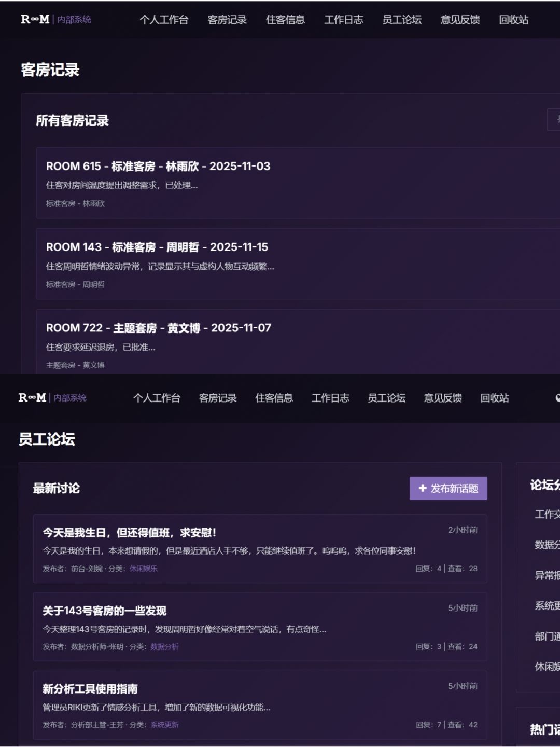This screenshot has height=747, width=560.
Task: Click the R∞M logo on the 员工论坛 page
Action: pyautogui.click(x=32, y=397)
